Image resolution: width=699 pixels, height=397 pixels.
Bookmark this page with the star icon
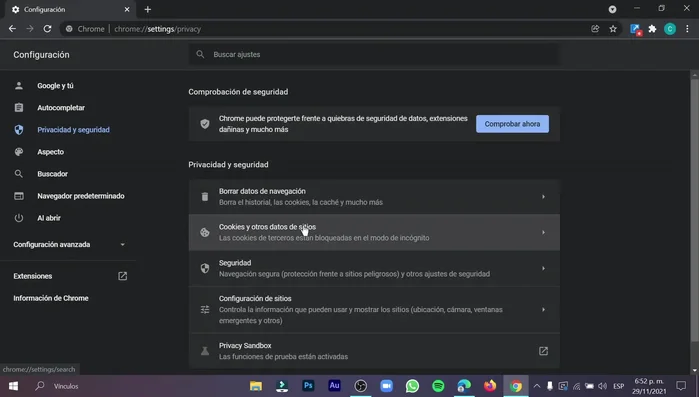tap(613, 29)
